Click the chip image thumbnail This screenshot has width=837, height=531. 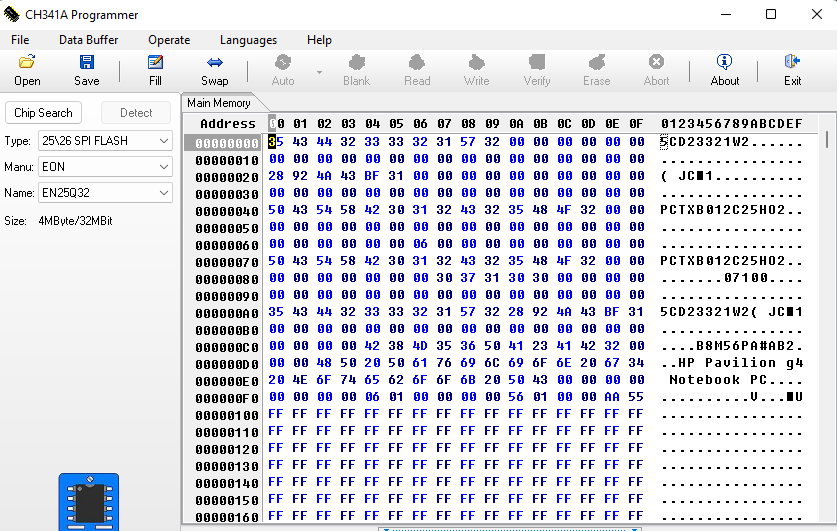tap(88, 501)
